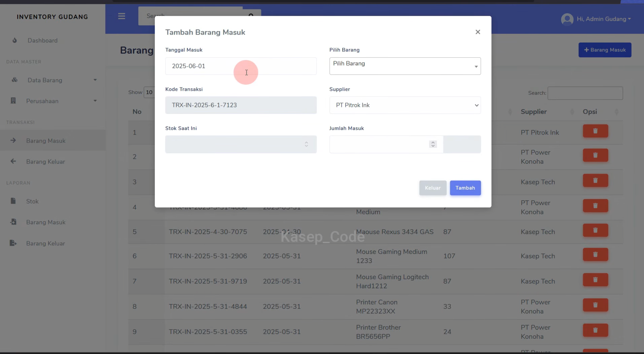The height and width of the screenshot is (354, 644).
Task: Click the Tanggal Masuk date field
Action: pos(241,66)
